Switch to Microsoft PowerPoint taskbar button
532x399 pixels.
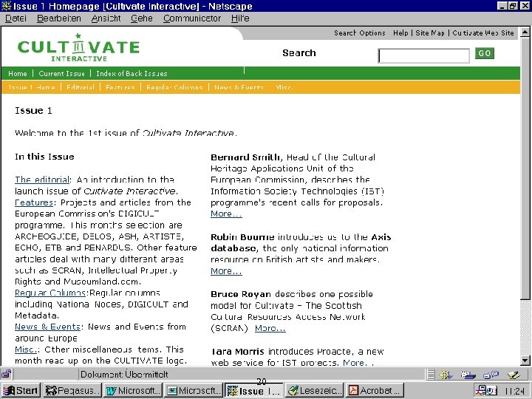(x=193, y=391)
